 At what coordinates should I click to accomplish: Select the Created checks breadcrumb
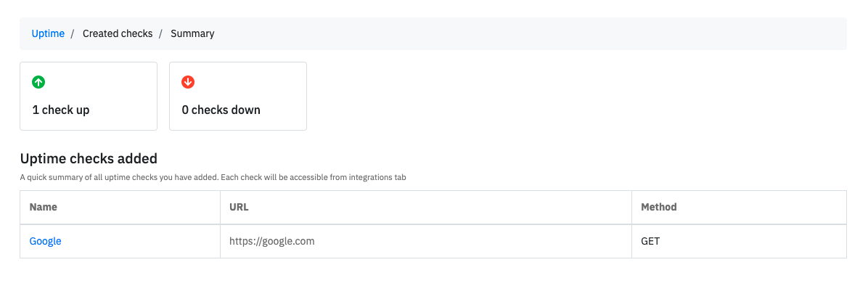[x=118, y=33]
